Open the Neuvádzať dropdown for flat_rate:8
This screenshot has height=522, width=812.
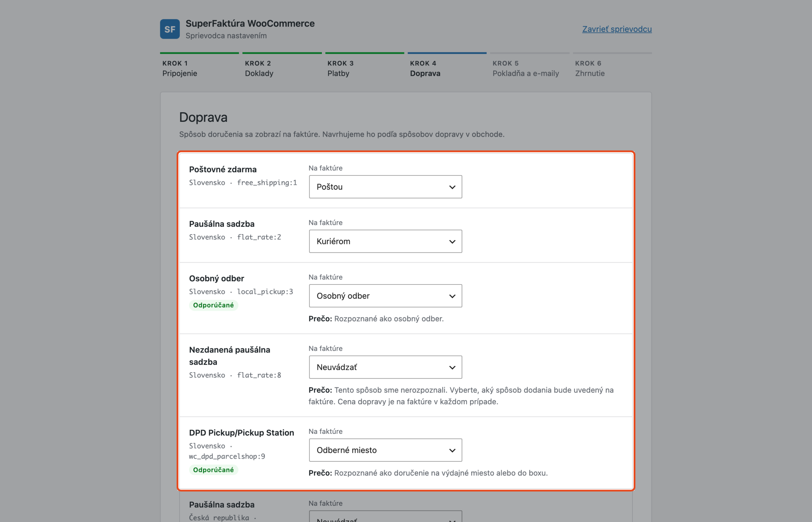[385, 367]
